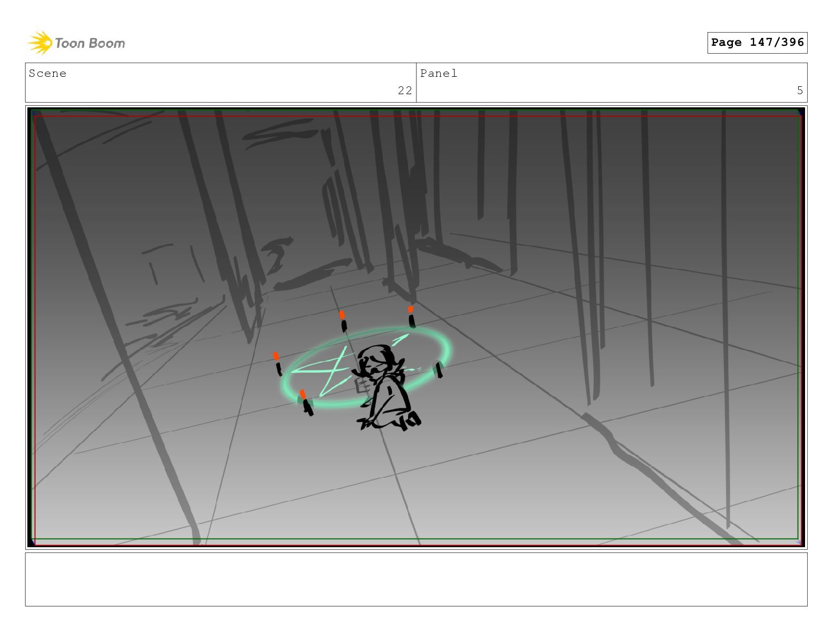Click the panel number 5
The height and width of the screenshot is (644, 834).
800,90
